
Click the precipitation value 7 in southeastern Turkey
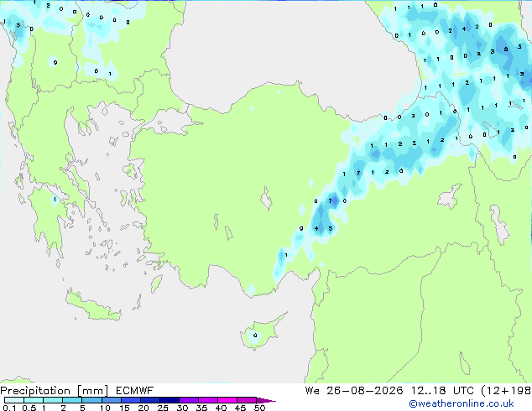click(x=330, y=201)
